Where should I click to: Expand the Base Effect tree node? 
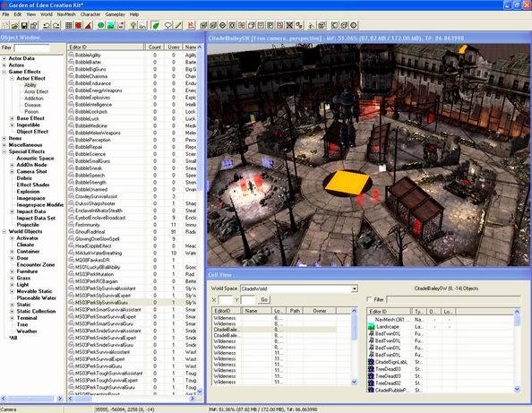tap(13, 118)
